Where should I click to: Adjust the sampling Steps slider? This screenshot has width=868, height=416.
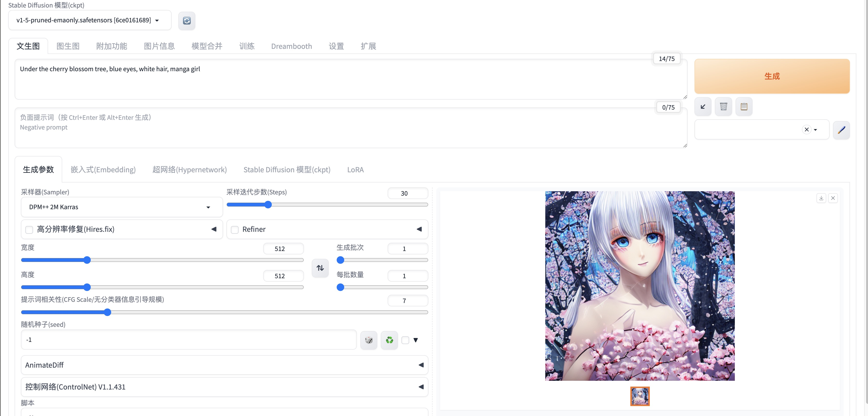pyautogui.click(x=327, y=205)
